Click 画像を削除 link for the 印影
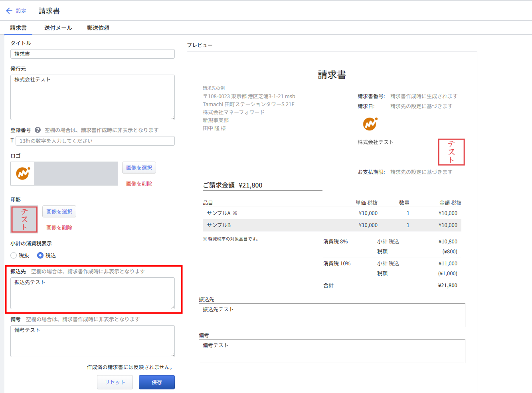This screenshot has height=393, width=532. (59, 227)
